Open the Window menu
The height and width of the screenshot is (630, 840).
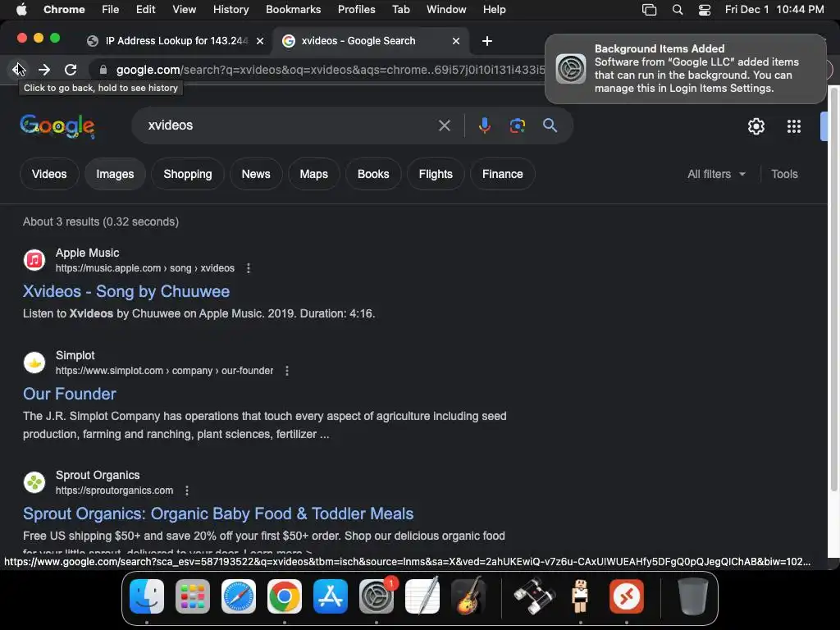(x=446, y=9)
